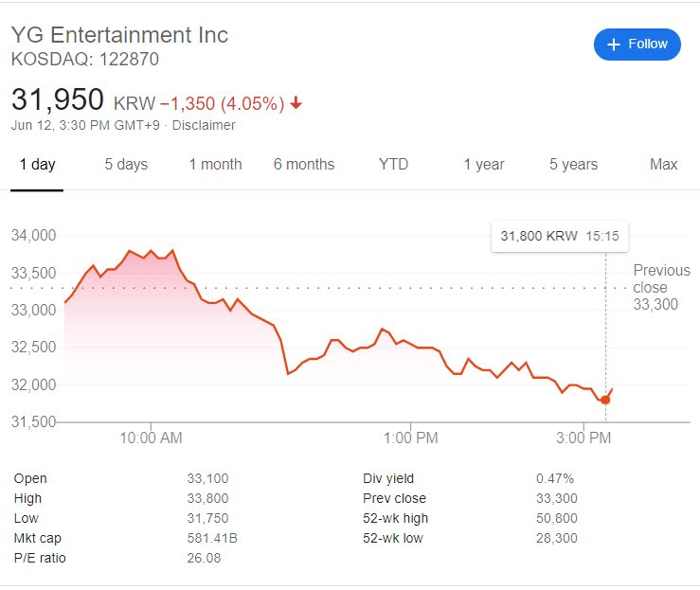
Task: Click the 52-wk high value 50,800
Action: coord(556,518)
